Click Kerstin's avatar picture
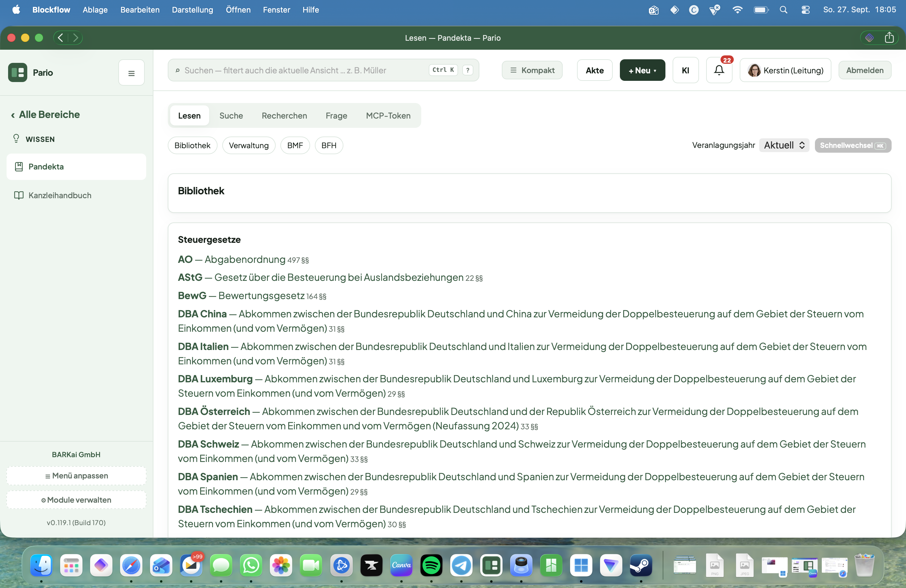This screenshot has height=588, width=906. (754, 70)
